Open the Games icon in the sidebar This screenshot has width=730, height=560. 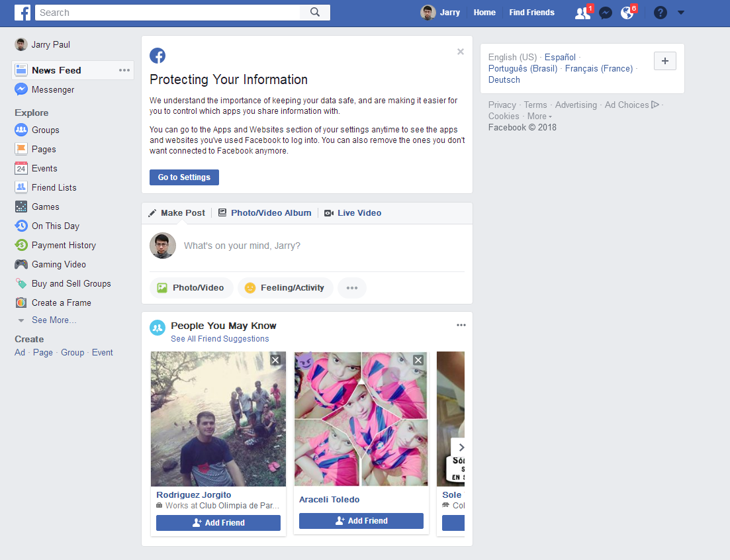pyautogui.click(x=21, y=207)
